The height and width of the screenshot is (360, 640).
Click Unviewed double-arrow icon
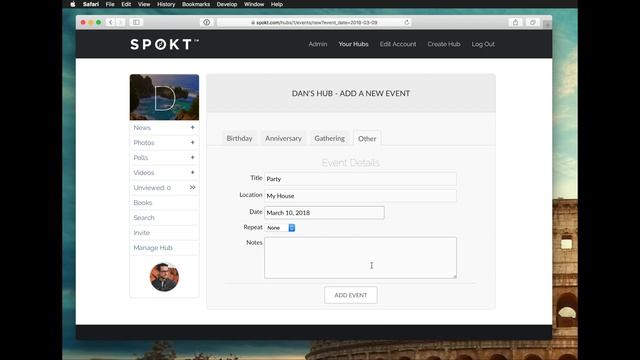click(192, 187)
